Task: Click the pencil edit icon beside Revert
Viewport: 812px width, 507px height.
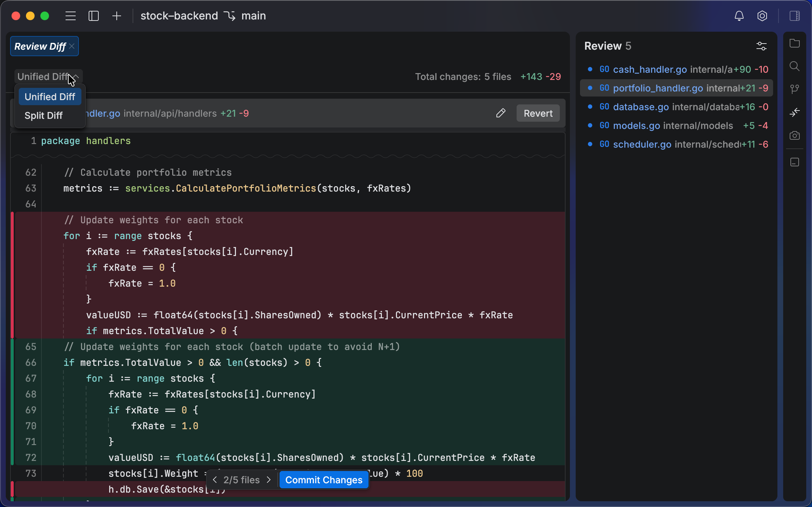Action: [x=501, y=113]
